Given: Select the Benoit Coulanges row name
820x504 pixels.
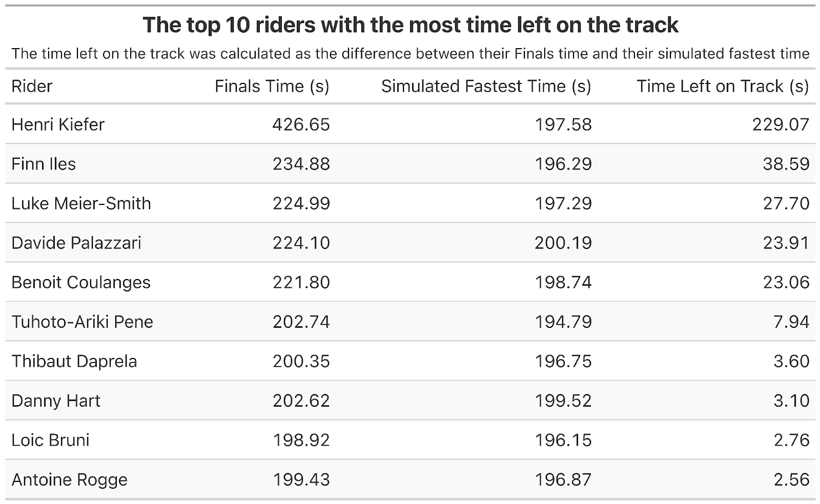Looking at the screenshot, I should pos(81,282).
